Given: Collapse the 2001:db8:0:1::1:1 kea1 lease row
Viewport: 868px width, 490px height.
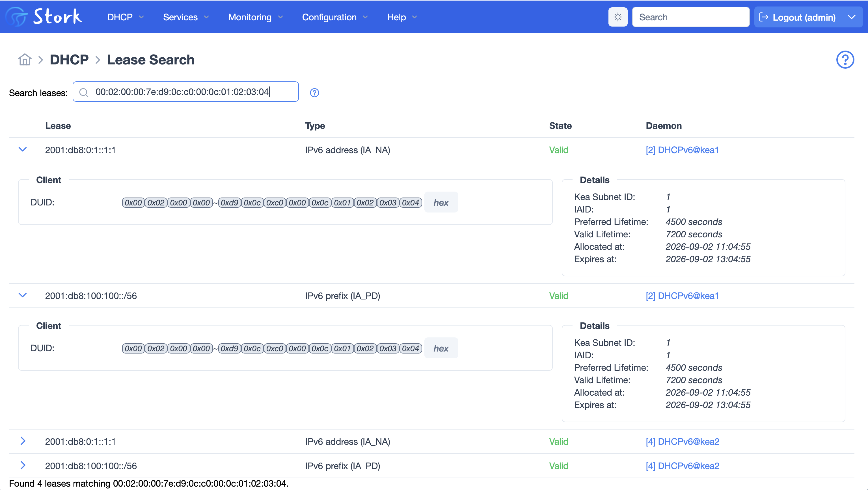Looking at the screenshot, I should [23, 149].
